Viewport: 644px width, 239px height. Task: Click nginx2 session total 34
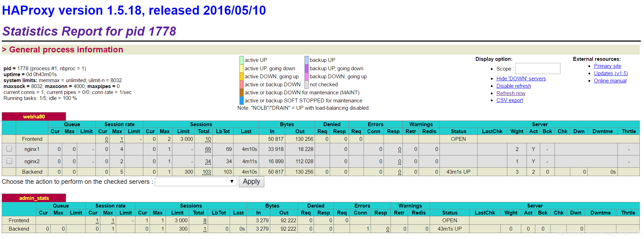tap(208, 161)
